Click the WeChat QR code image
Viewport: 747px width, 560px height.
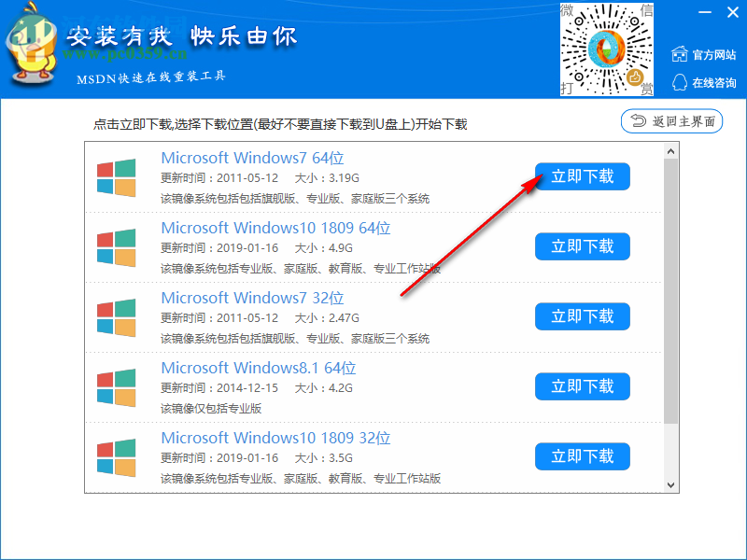(x=606, y=49)
